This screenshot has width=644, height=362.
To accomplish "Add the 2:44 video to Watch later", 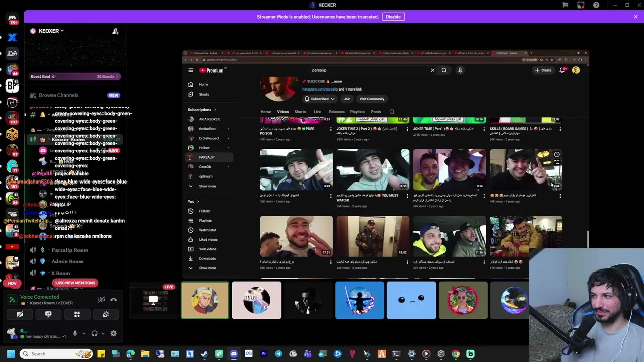I will pos(557,155).
